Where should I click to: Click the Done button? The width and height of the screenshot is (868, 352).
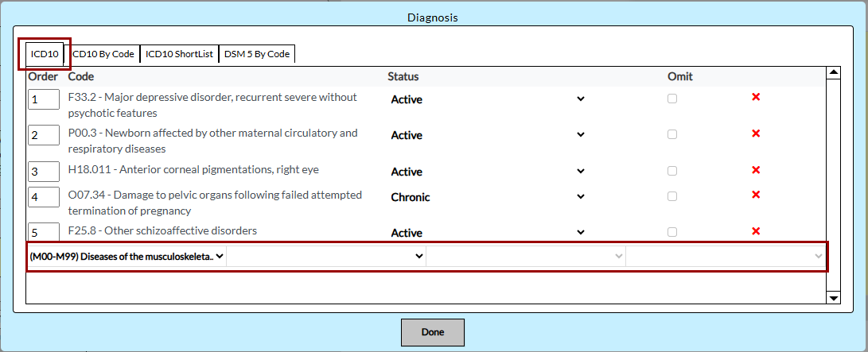click(x=432, y=332)
